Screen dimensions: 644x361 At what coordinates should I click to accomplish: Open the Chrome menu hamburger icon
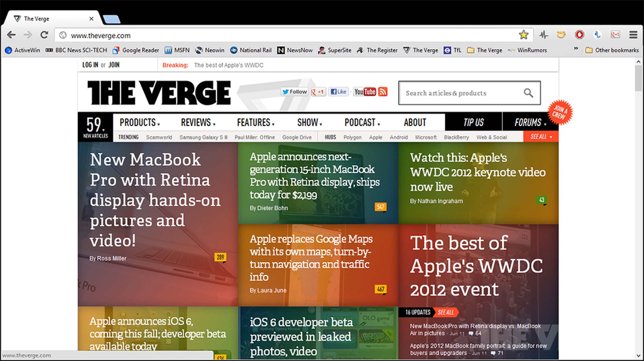click(634, 35)
